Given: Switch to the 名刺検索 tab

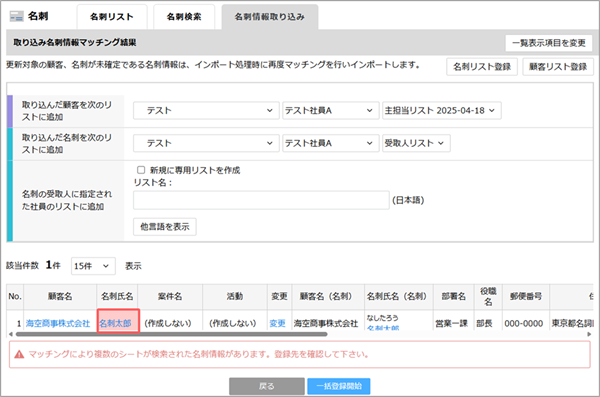Looking at the screenshot, I should tap(184, 17).
